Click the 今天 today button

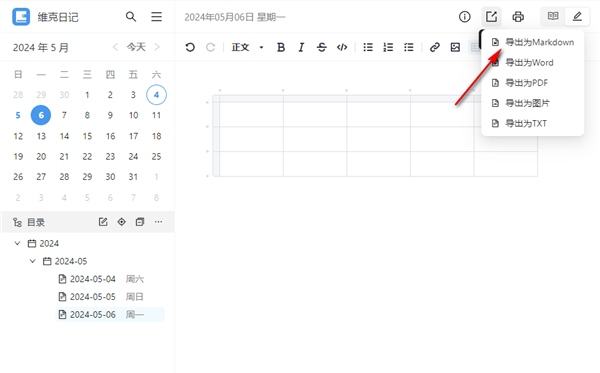click(136, 47)
